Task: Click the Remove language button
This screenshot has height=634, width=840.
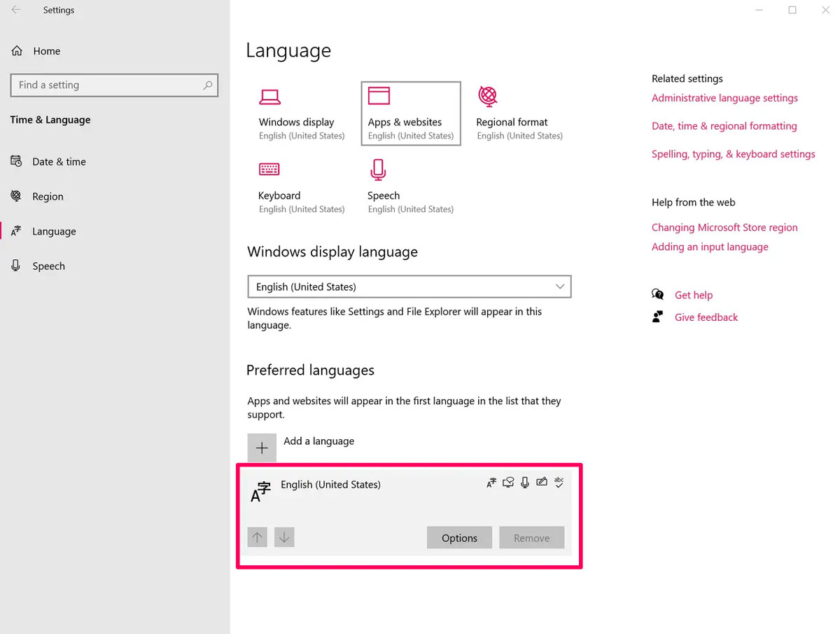Action: pos(531,538)
